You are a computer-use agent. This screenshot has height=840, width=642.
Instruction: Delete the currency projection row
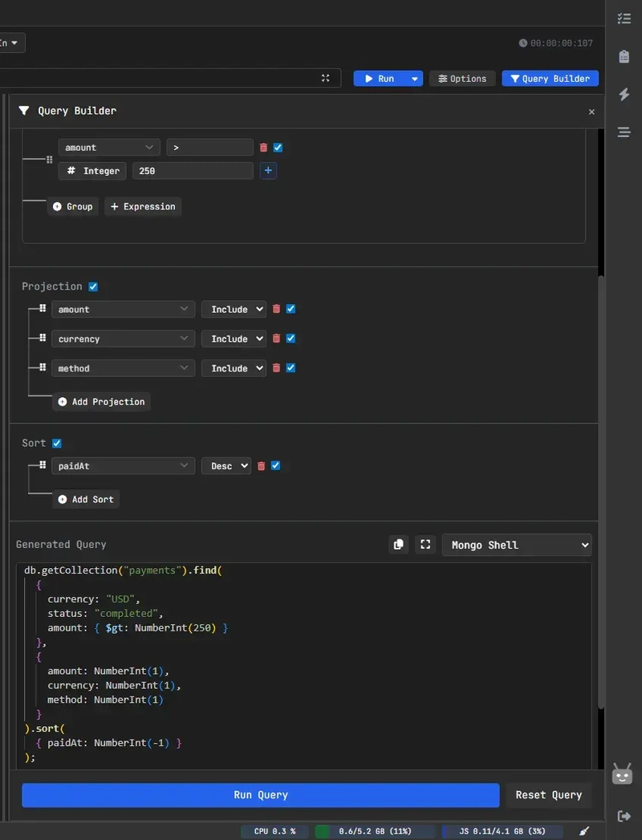click(277, 339)
